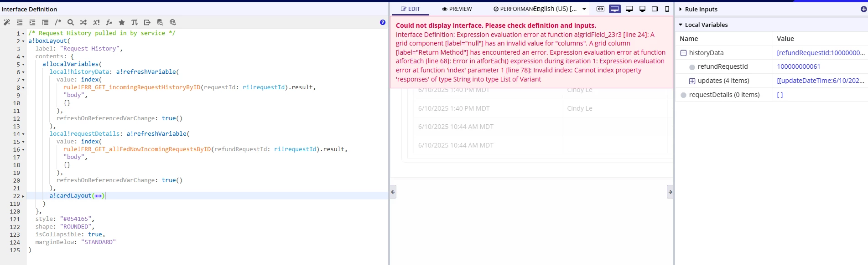Open the updates value link
This screenshot has height=265, width=868.
coord(821,81)
